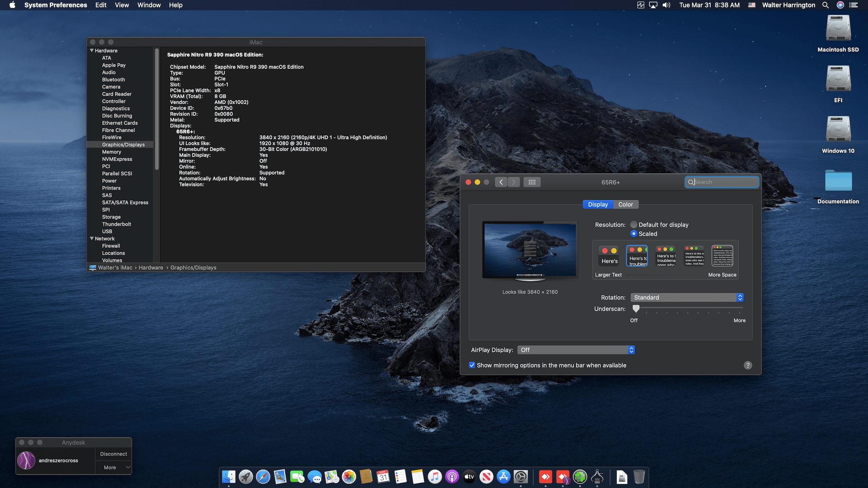The height and width of the screenshot is (488, 868).
Task: Open the View menu
Action: (122, 5)
